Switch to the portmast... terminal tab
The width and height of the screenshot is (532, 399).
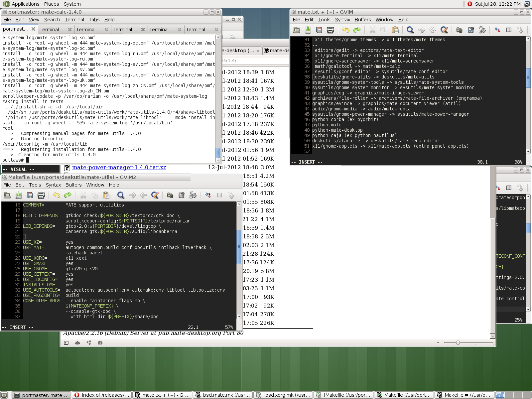coord(19,29)
